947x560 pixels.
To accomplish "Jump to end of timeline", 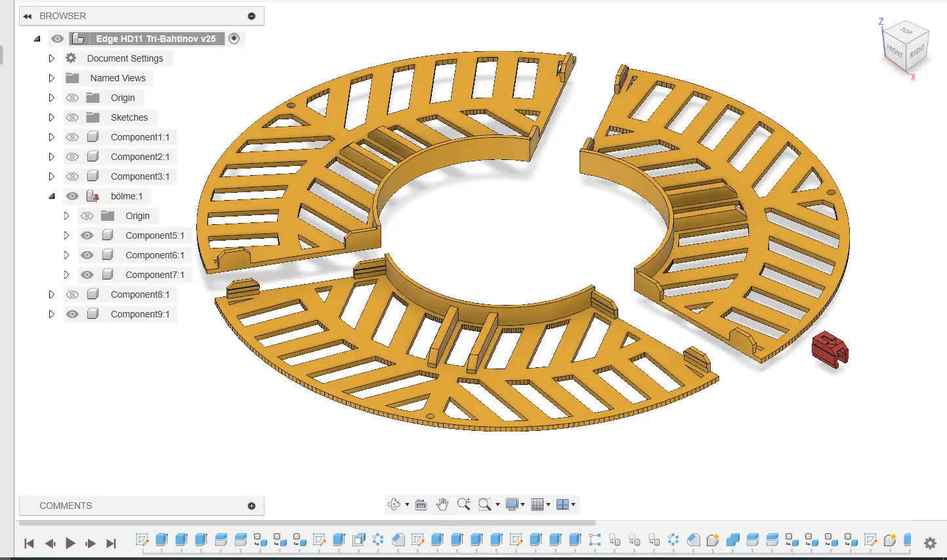I will pos(111,543).
